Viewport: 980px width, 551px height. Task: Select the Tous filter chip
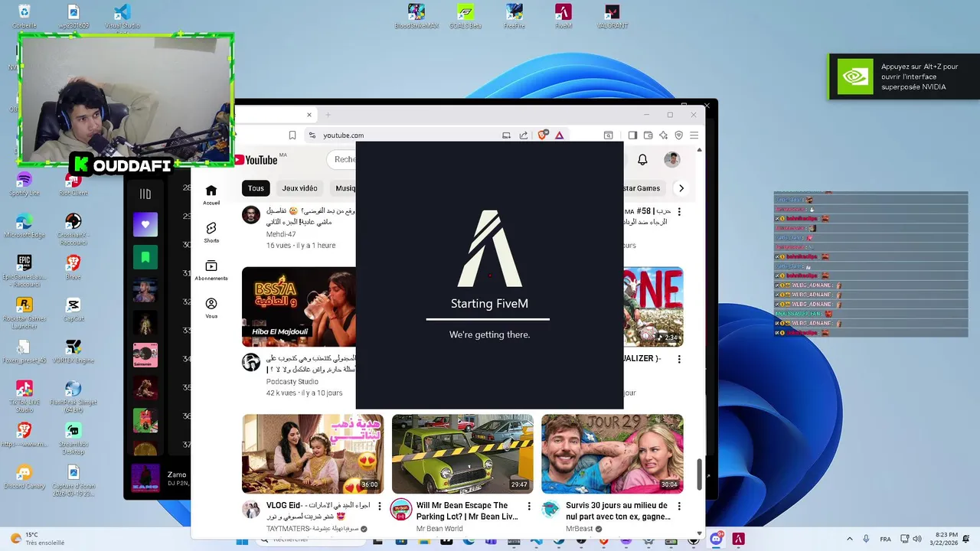(x=256, y=188)
